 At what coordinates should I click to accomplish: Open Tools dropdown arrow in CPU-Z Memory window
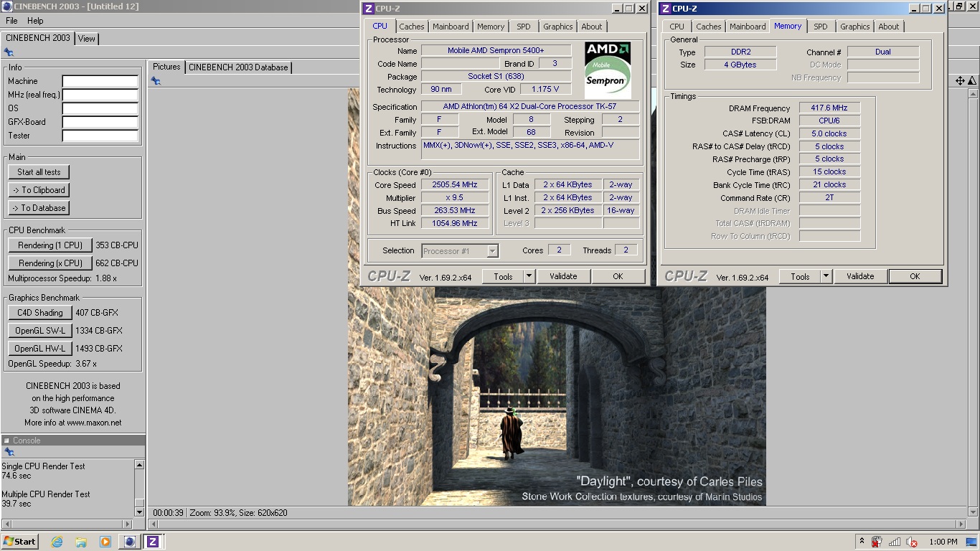(x=826, y=276)
